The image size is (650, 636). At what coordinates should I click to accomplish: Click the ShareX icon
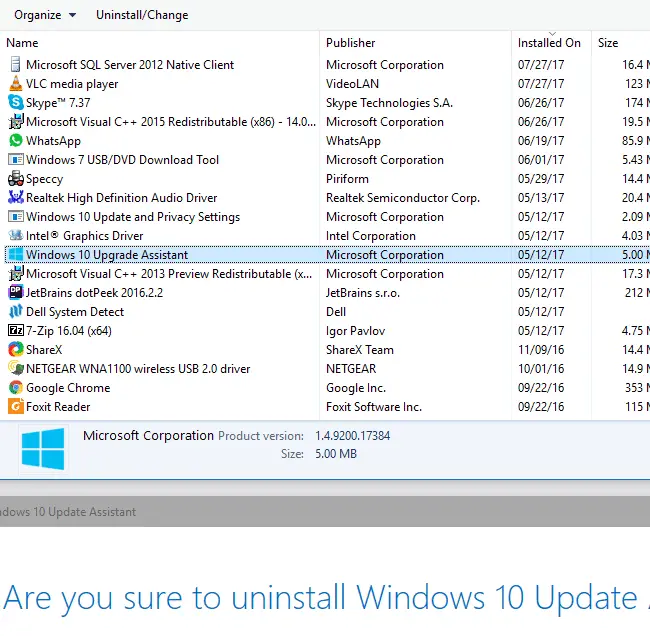pyautogui.click(x=16, y=350)
